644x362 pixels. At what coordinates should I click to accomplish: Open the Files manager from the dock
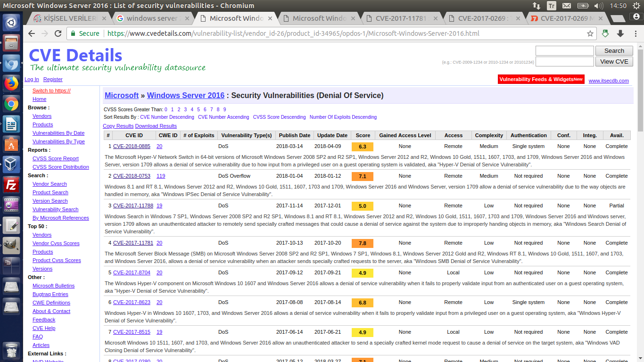11,42
